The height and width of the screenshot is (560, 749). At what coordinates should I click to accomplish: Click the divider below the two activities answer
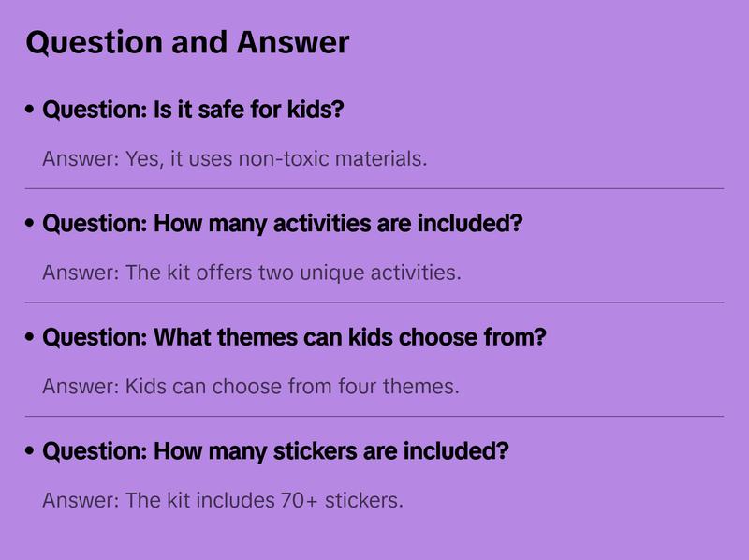(374, 302)
